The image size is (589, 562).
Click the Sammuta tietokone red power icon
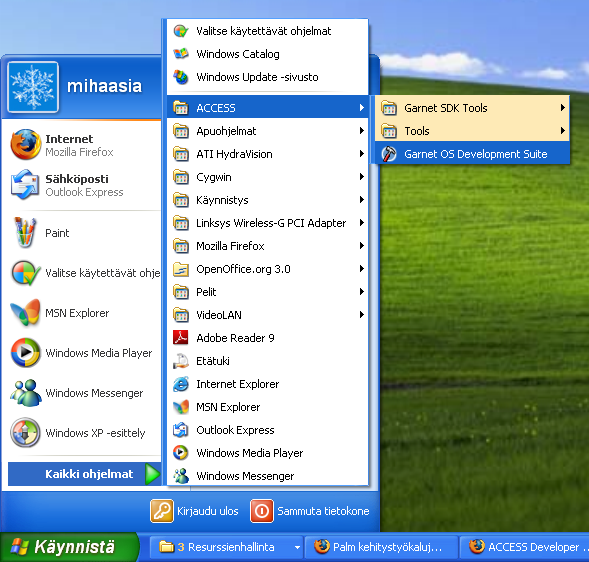(262, 511)
